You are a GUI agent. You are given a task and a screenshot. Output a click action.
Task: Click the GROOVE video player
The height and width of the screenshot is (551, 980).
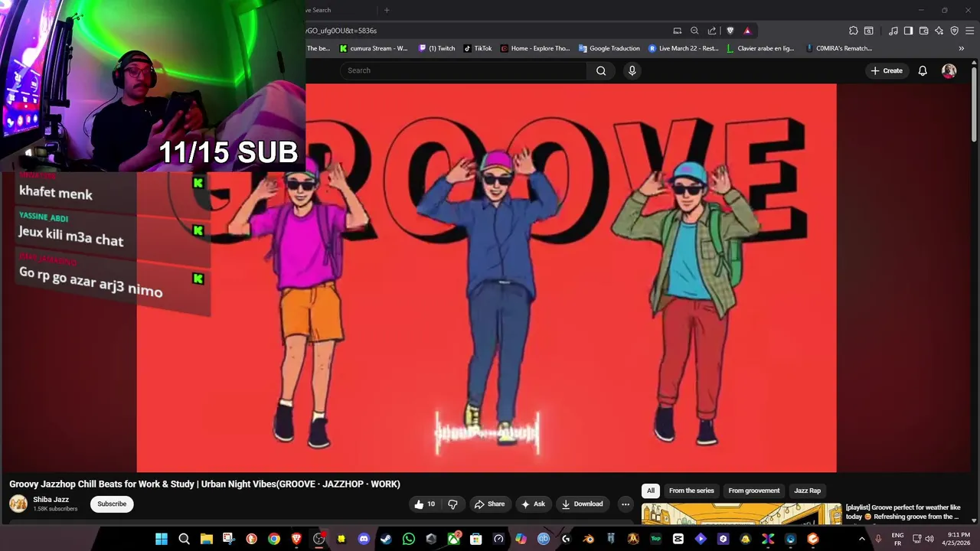coord(486,278)
